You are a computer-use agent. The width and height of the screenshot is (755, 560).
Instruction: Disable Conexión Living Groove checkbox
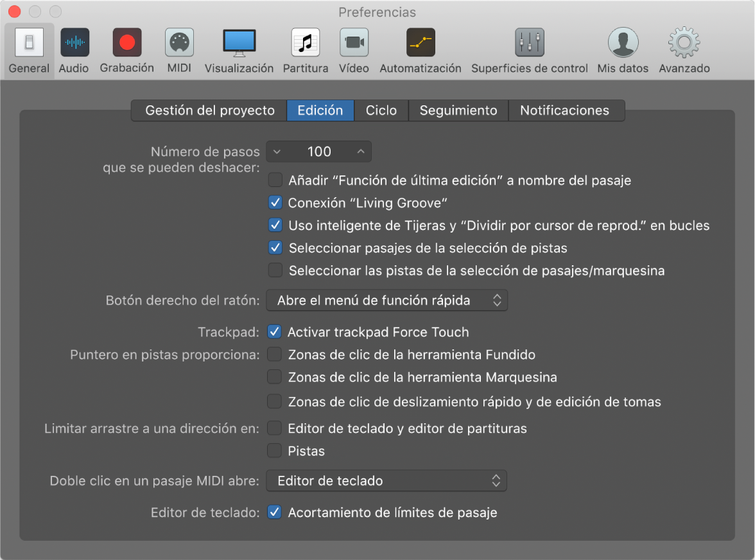pyautogui.click(x=275, y=203)
